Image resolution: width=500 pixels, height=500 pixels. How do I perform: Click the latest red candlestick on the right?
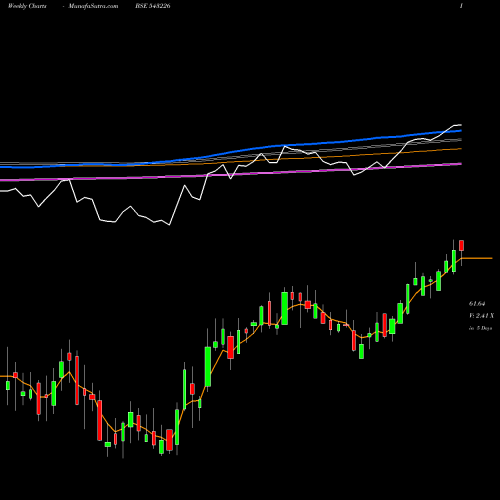(462, 246)
